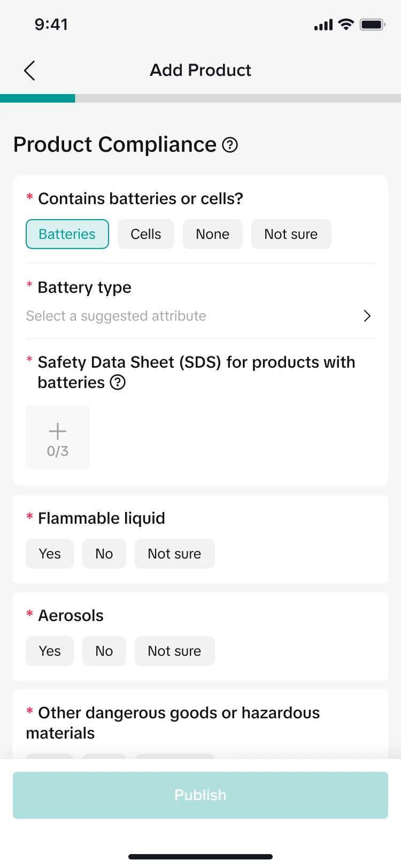Screen dimensions: 401x868
Task: Select Yes for Aerosols
Action: (x=50, y=651)
